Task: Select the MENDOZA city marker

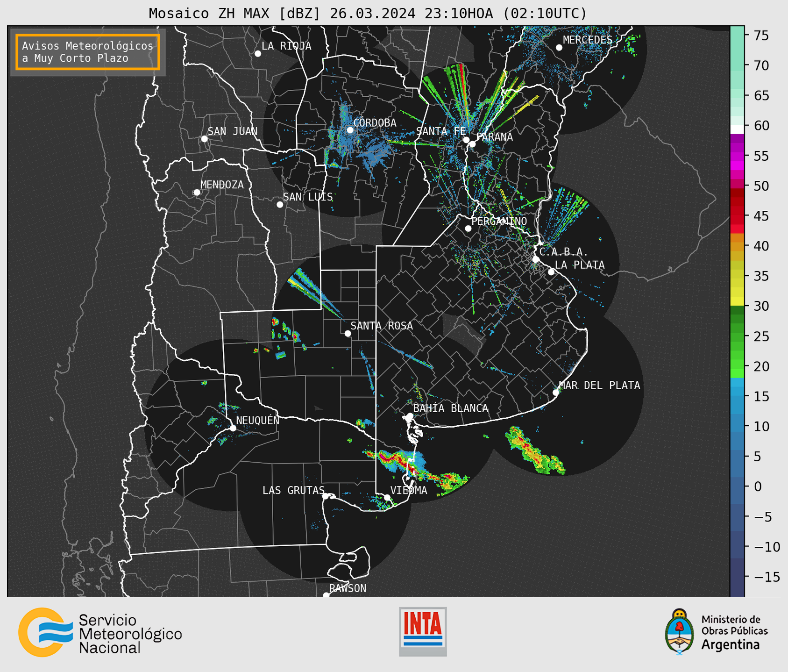Action: (x=197, y=193)
